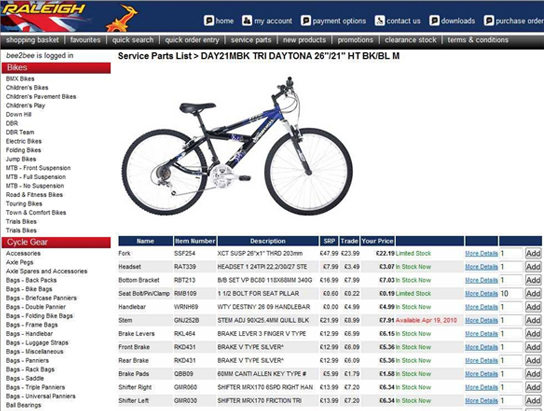Open More Details for Headset

[481, 267]
